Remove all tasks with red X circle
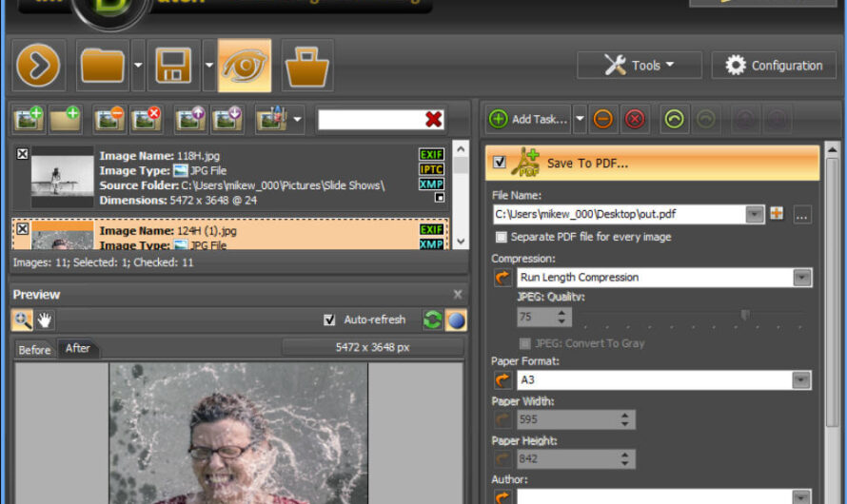This screenshot has height=504, width=847. coord(635,119)
